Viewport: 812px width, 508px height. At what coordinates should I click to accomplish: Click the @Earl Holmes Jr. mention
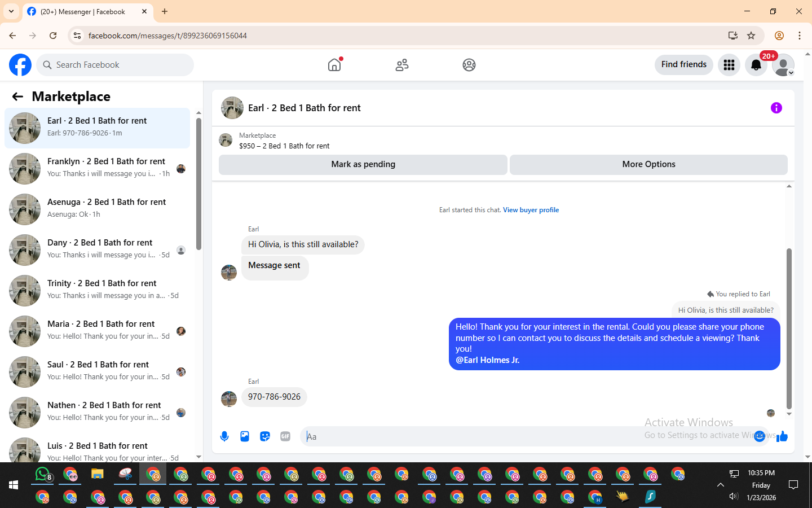point(487,360)
